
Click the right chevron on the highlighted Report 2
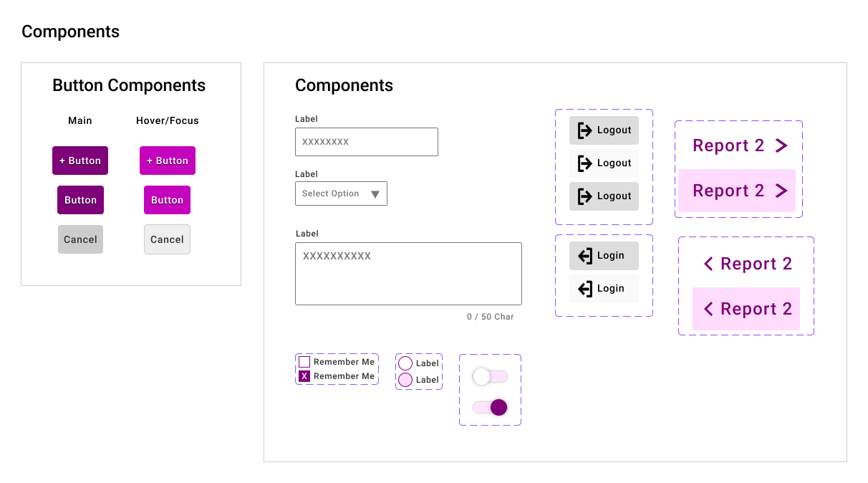781,191
